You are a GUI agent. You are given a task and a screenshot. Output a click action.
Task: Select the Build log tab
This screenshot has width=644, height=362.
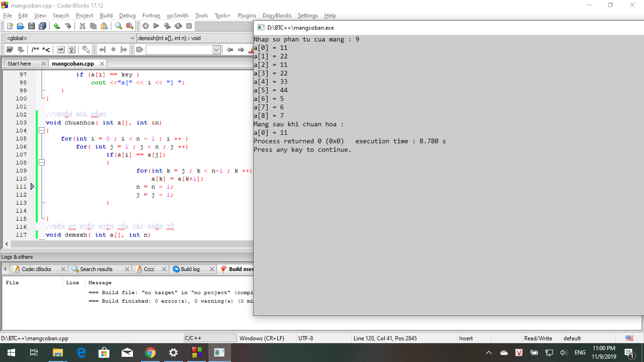(x=190, y=269)
